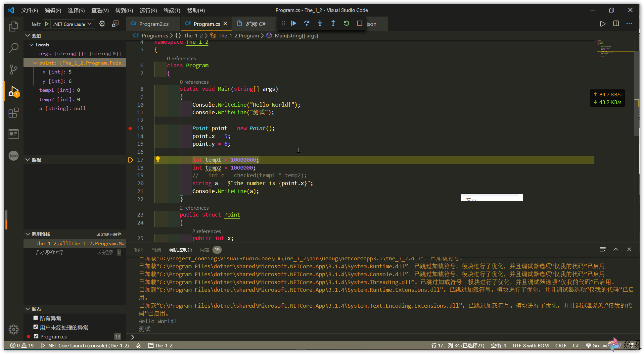This screenshot has width=644, height=354.
Task: Click the Step Into debug icon
Action: coord(320,24)
